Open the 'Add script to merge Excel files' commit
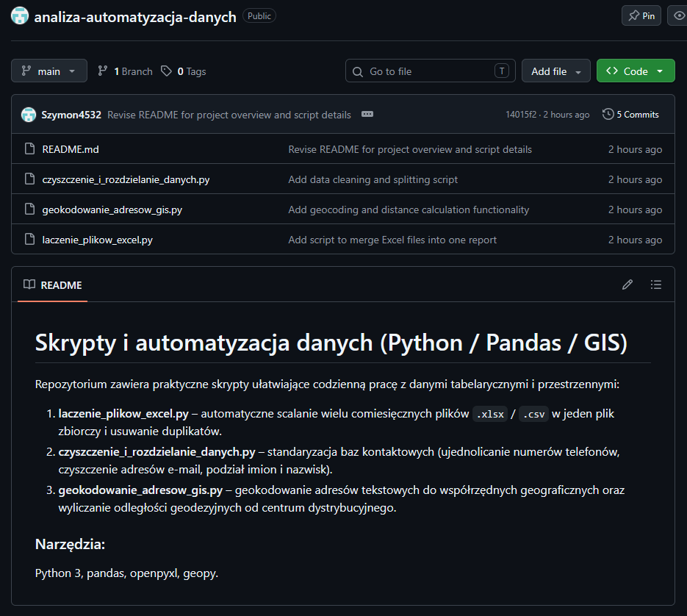This screenshot has height=616, width=687. (392, 240)
